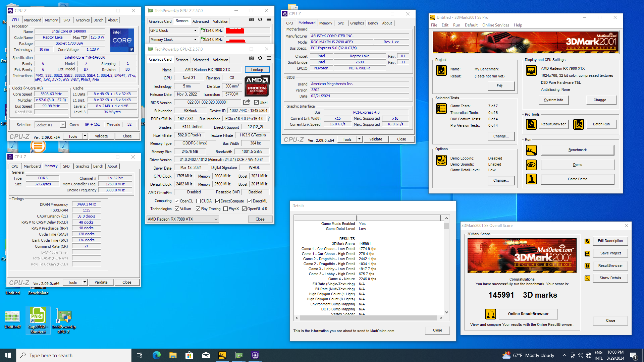
Task: Click Batch Run icon in Pro Tools
Action: (579, 124)
